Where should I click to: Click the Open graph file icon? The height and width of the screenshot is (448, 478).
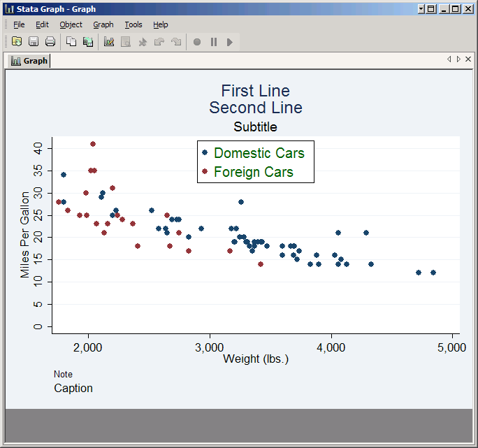tap(17, 41)
